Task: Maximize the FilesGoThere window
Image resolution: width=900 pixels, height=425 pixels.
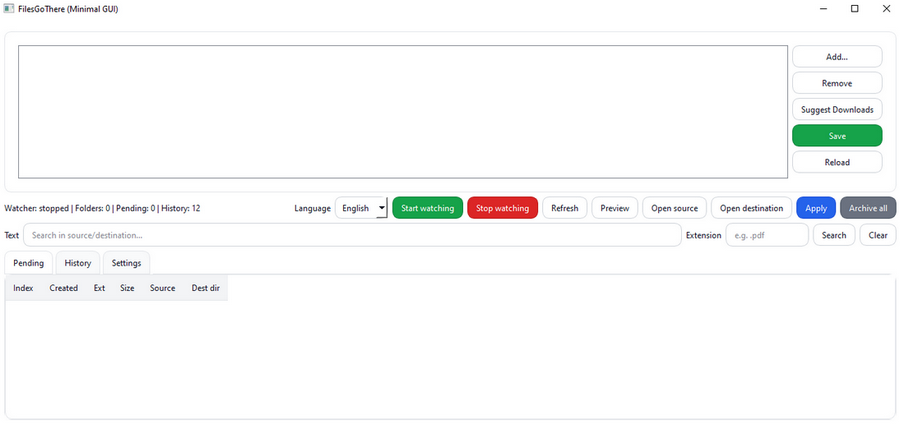Action: (854, 9)
